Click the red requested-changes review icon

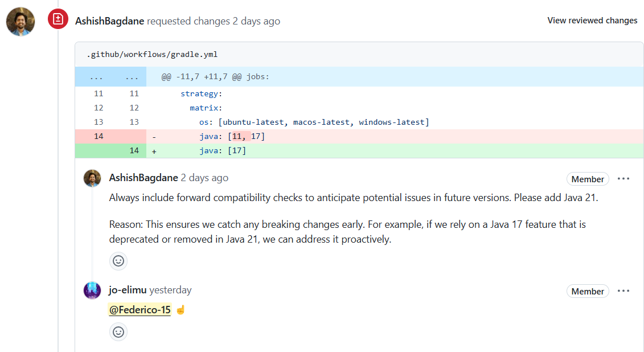pyautogui.click(x=58, y=19)
